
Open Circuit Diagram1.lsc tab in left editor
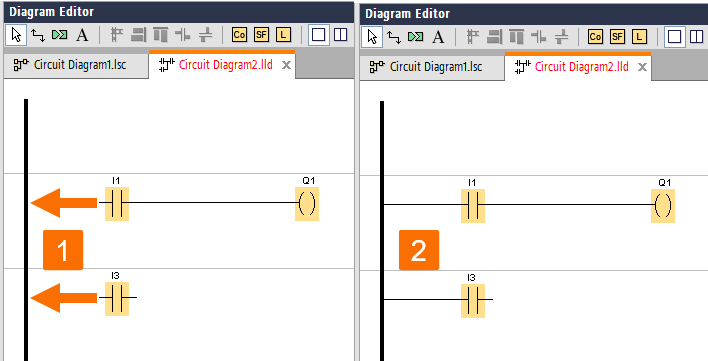click(x=76, y=65)
